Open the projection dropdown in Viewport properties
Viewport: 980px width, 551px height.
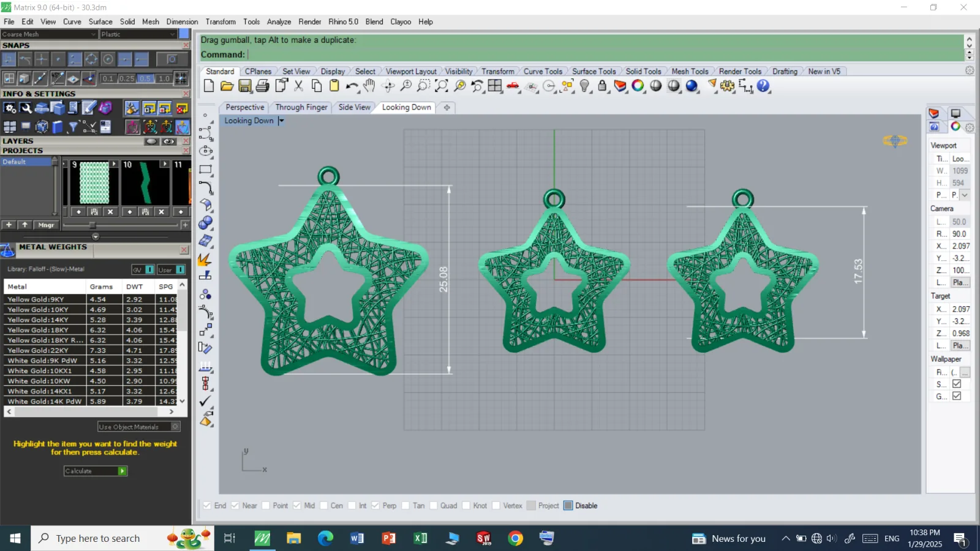(x=965, y=195)
